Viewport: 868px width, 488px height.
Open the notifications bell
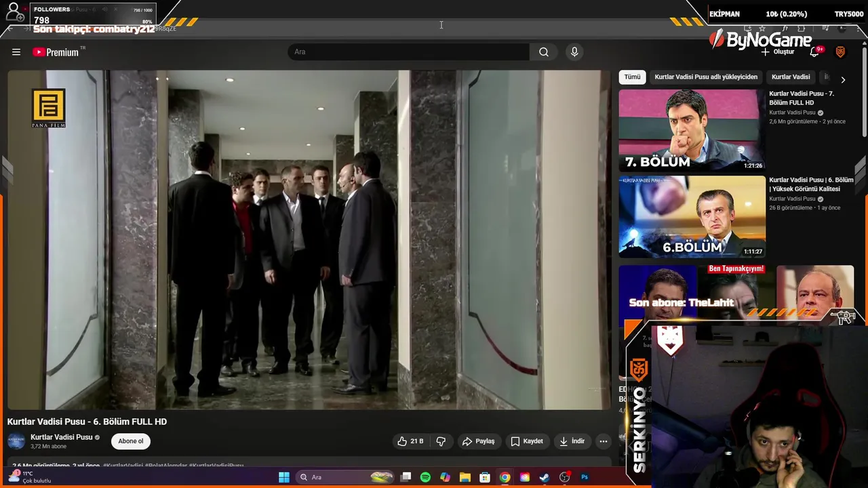815,52
